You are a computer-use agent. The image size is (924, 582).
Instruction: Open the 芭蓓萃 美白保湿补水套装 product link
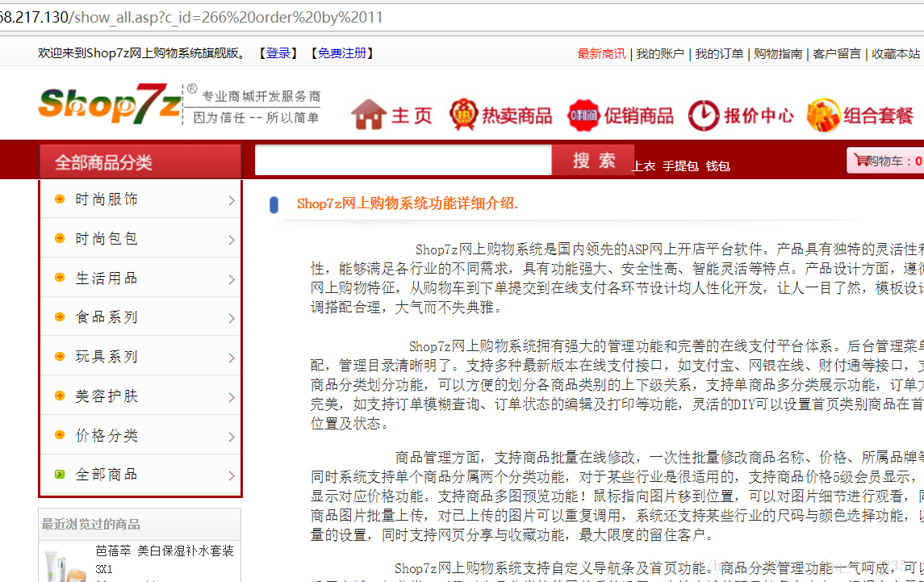[165, 559]
